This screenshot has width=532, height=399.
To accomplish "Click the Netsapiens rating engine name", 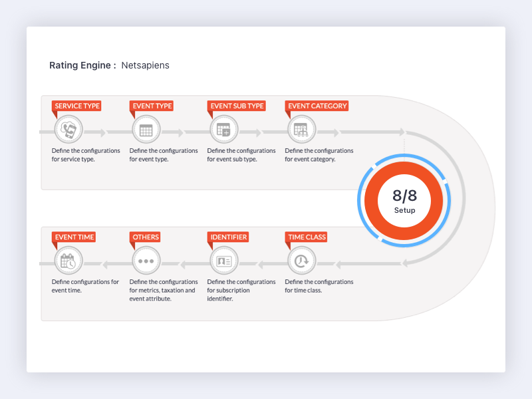I will [x=145, y=65].
